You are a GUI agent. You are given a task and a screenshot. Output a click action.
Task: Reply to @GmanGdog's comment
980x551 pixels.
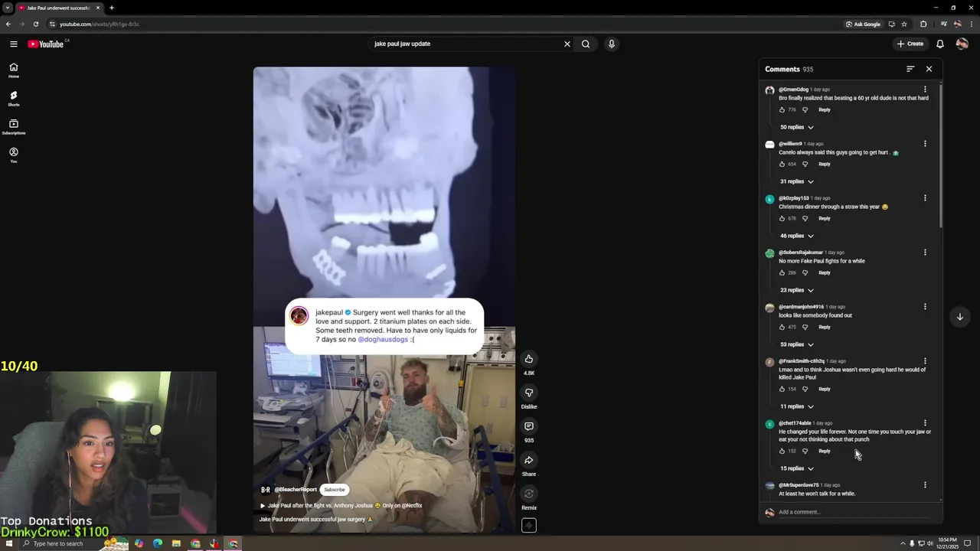tap(825, 109)
